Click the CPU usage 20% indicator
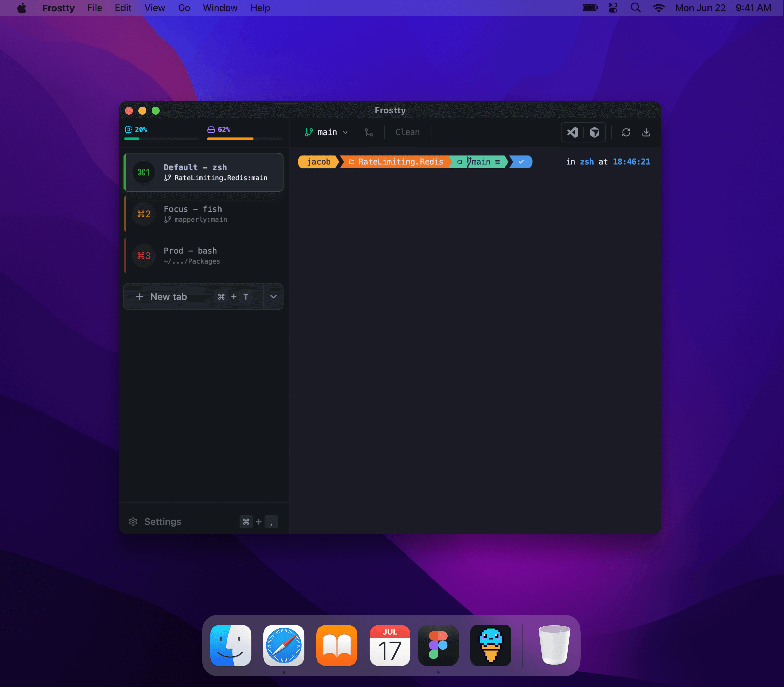 click(x=136, y=129)
